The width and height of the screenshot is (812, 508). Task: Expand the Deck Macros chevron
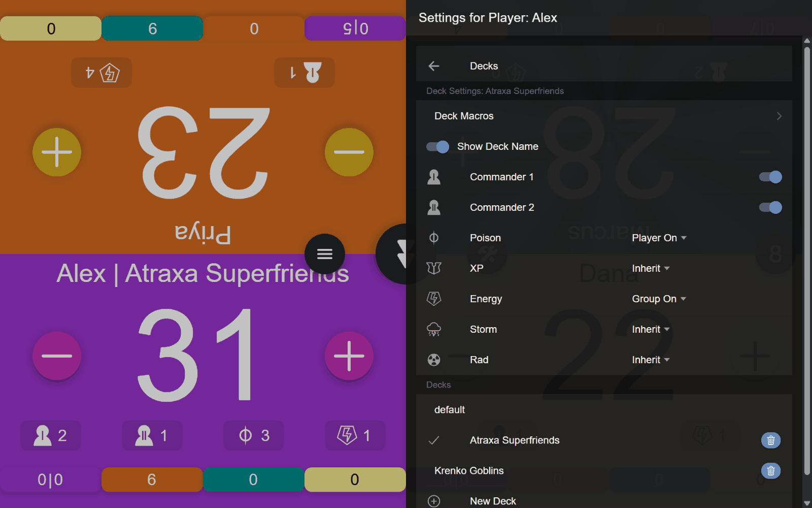pyautogui.click(x=779, y=116)
